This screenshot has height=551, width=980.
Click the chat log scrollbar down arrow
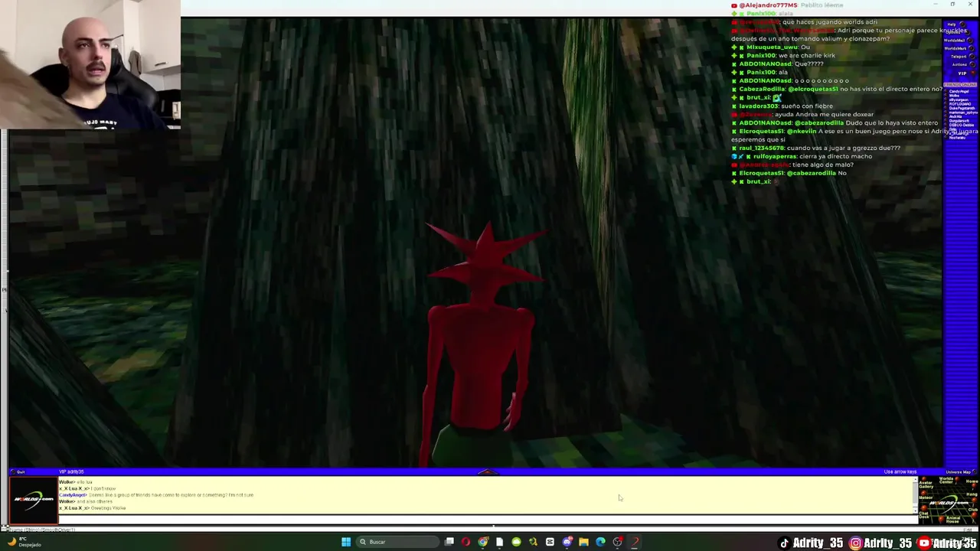pos(915,510)
